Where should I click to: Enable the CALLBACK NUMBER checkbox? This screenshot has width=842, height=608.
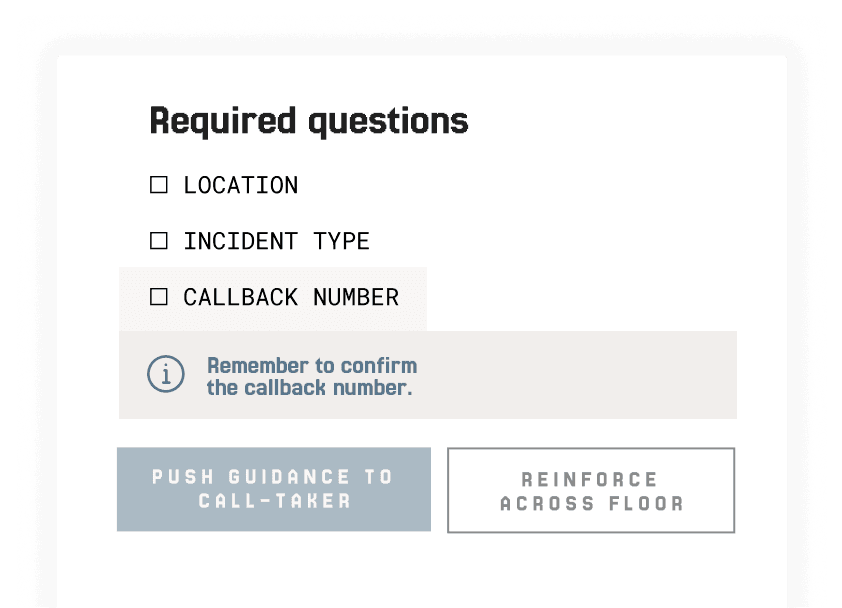tap(158, 296)
